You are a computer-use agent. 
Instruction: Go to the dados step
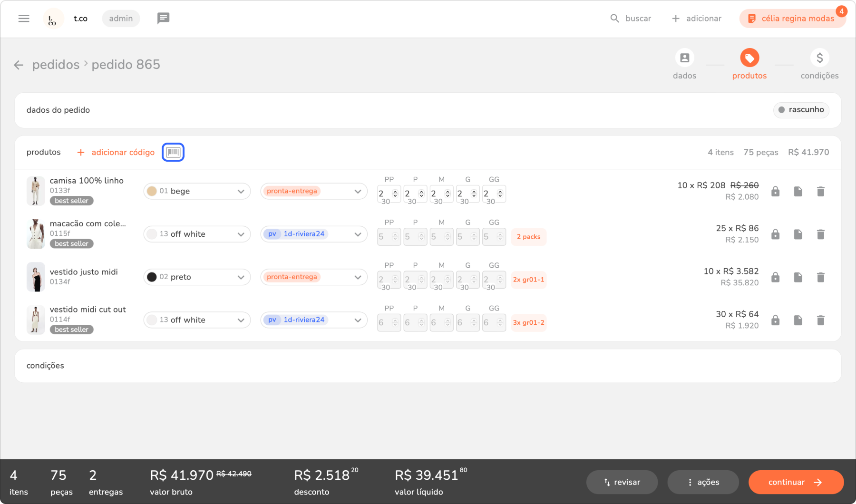pyautogui.click(x=684, y=58)
